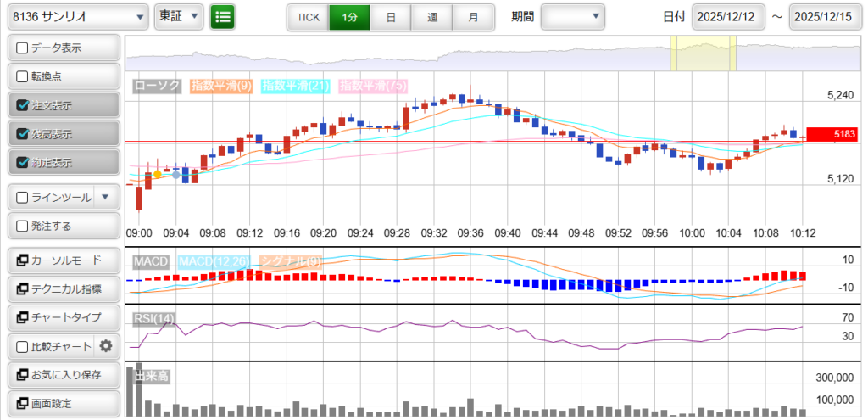
Task: Enable the データ表示 checkbox
Action: (23, 48)
